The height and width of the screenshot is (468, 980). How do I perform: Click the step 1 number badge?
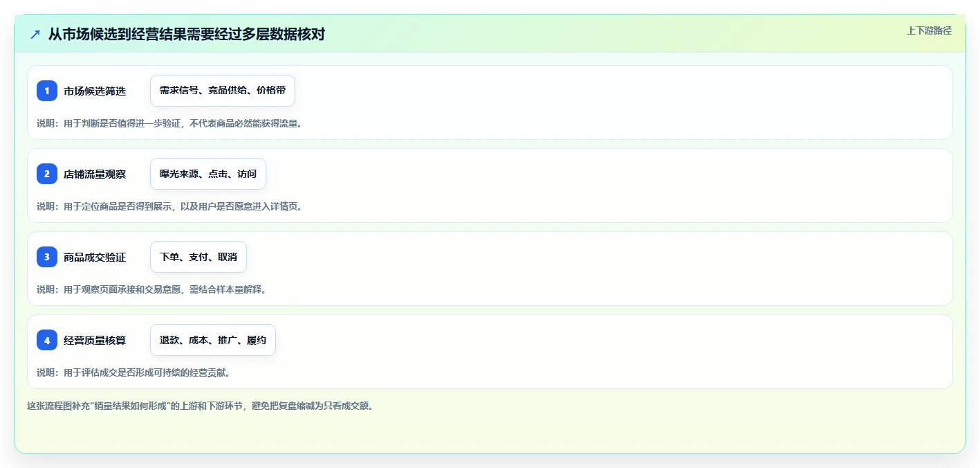[x=47, y=91]
